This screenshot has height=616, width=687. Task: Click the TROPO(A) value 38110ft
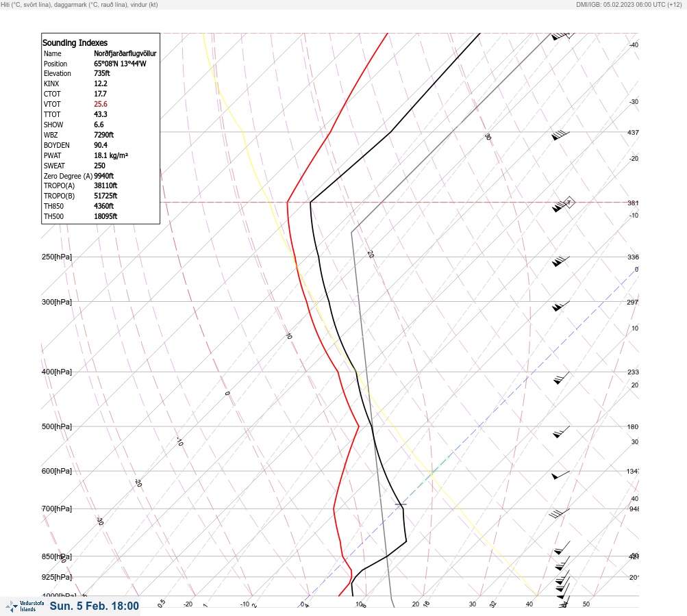pos(105,185)
